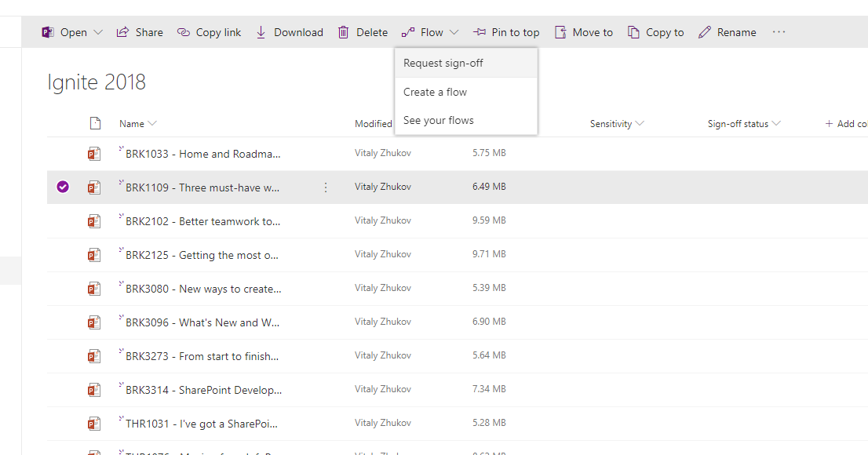The width and height of the screenshot is (868, 455).
Task: Open file BRK1109 - Three must-have w...
Action: click(202, 187)
